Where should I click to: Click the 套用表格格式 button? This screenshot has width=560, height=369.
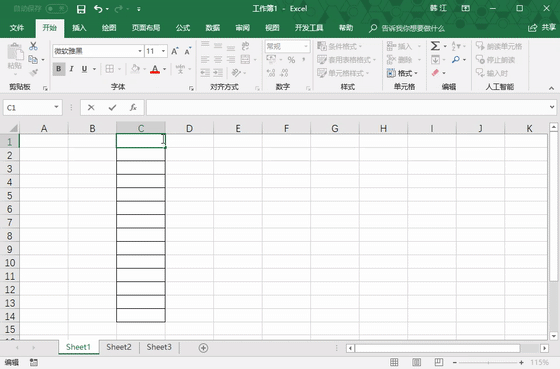346,60
